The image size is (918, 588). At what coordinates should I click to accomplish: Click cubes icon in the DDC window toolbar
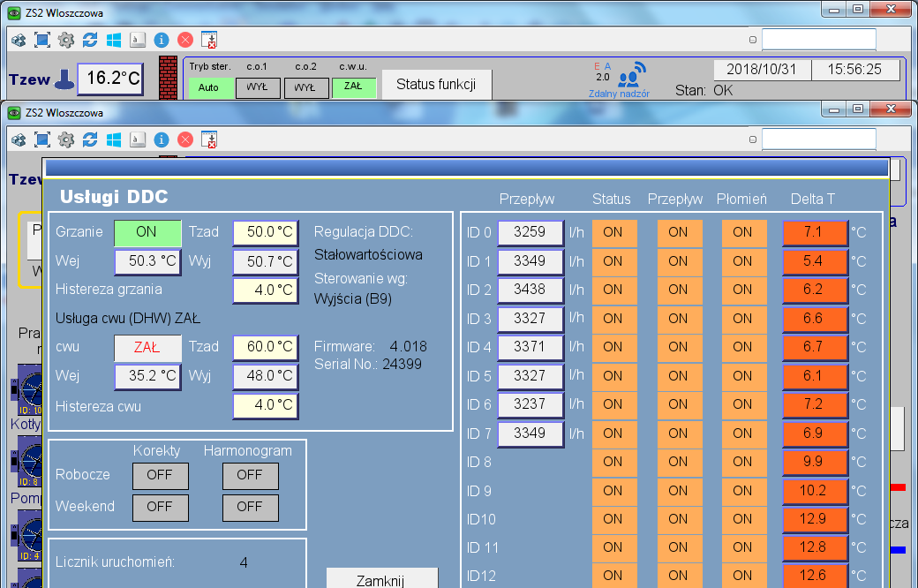point(19,140)
